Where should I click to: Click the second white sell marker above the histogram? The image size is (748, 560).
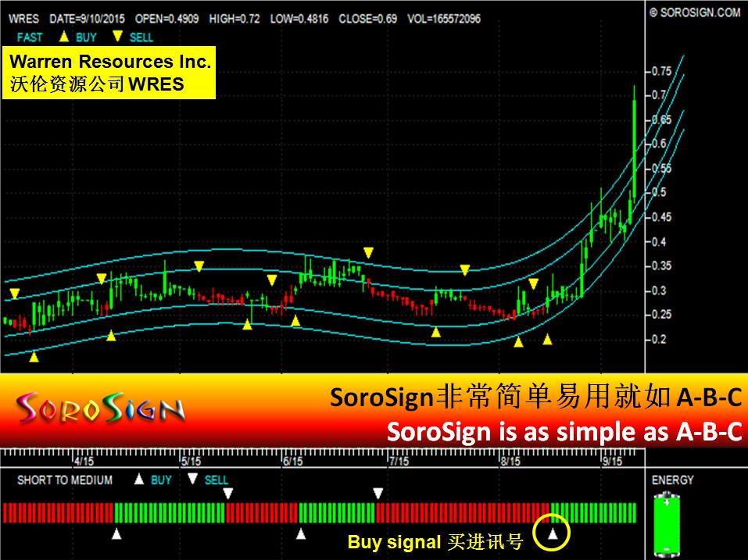tap(378, 494)
